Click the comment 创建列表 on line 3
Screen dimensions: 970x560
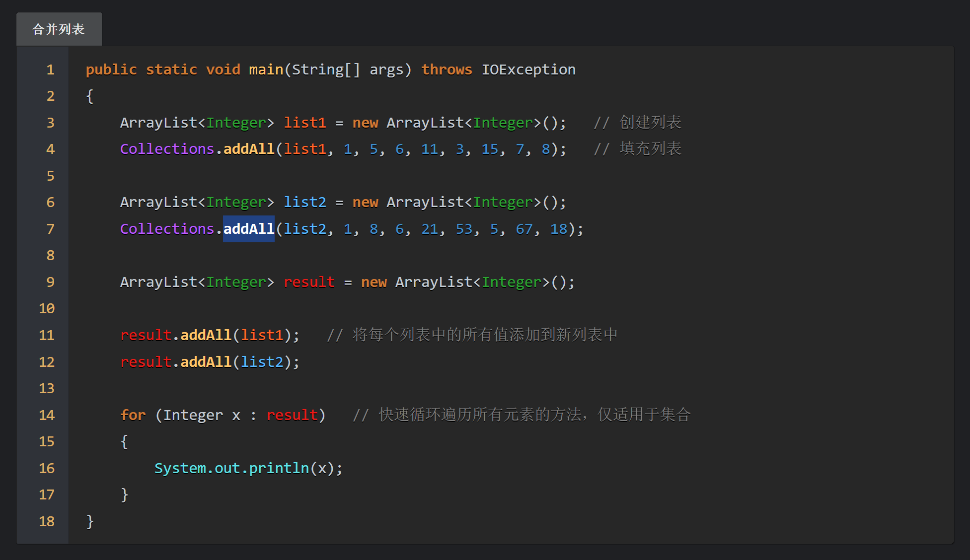click(649, 122)
